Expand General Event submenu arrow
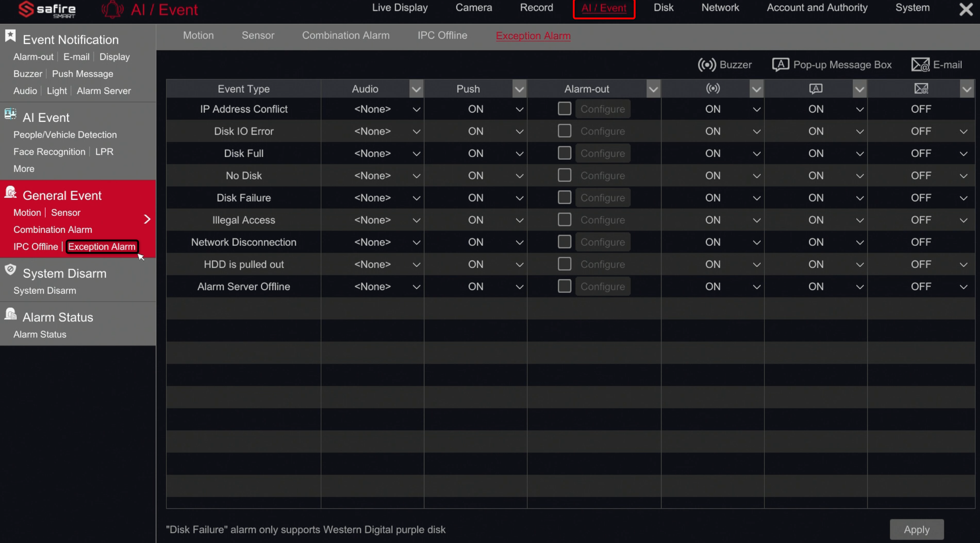 [147, 219]
